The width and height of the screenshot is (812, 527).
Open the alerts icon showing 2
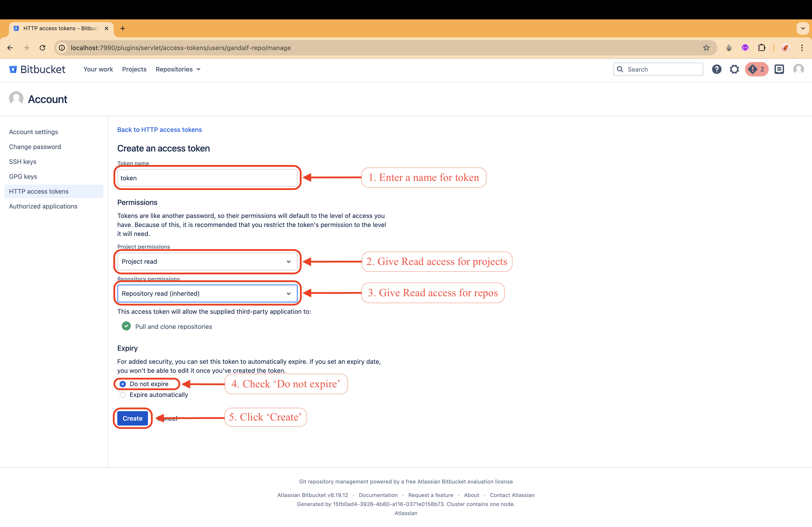(756, 69)
